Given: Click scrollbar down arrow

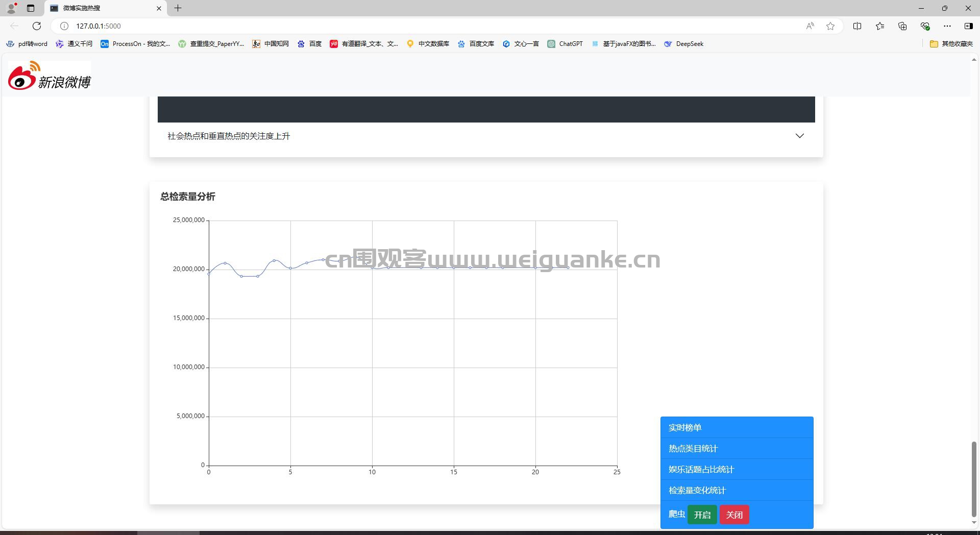Looking at the screenshot, I should [x=974, y=523].
